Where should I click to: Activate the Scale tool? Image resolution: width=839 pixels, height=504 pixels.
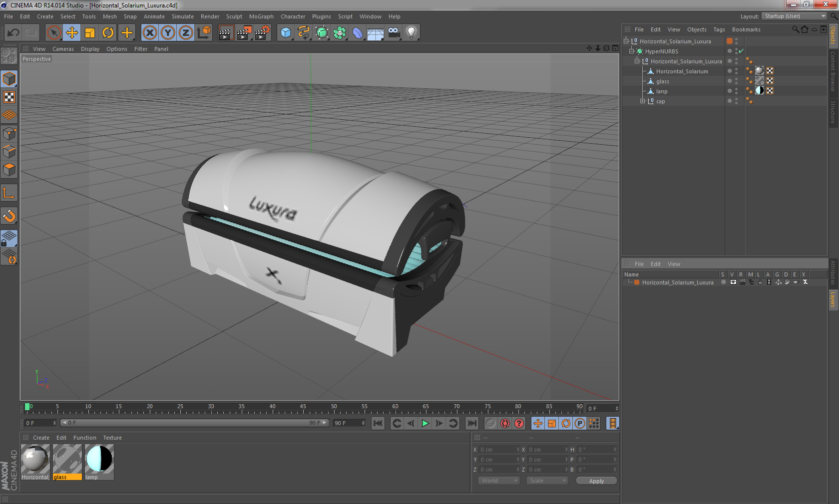[90, 33]
